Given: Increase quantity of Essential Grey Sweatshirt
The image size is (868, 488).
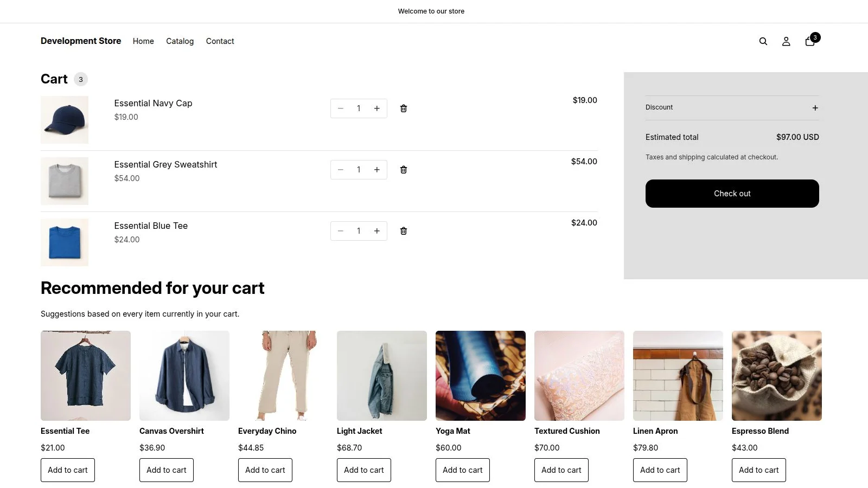Looking at the screenshot, I should [377, 170].
